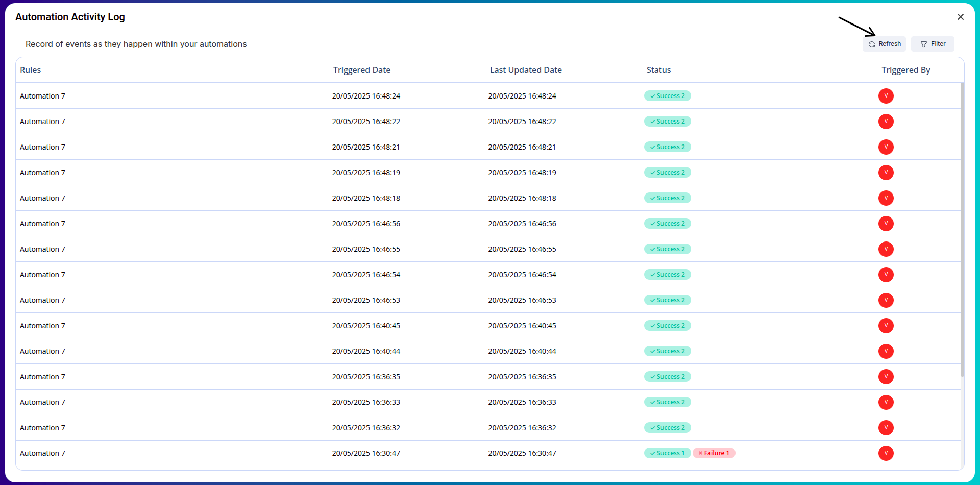The width and height of the screenshot is (980, 485).
Task: Click user avatar in the 16:48:19 row
Action: pos(886,173)
